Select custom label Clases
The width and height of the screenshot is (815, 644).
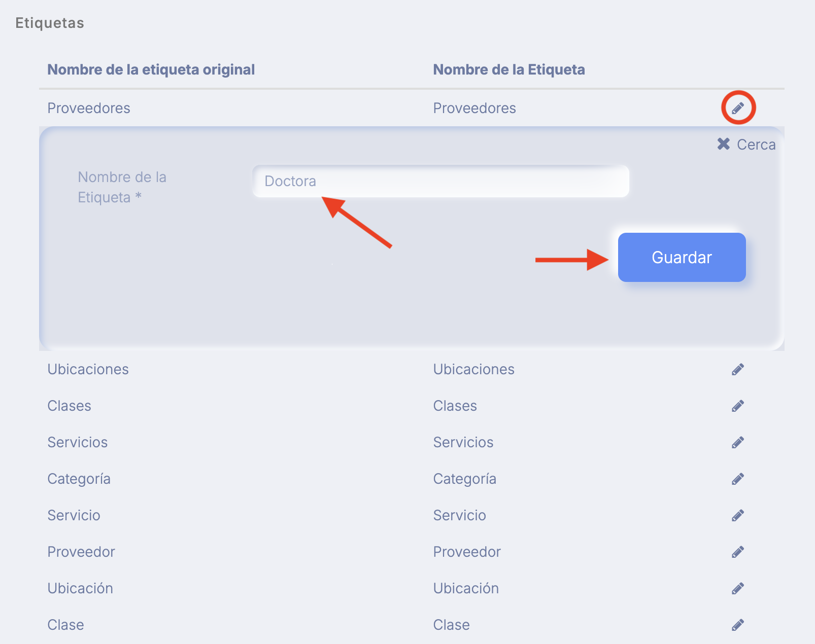tap(455, 406)
